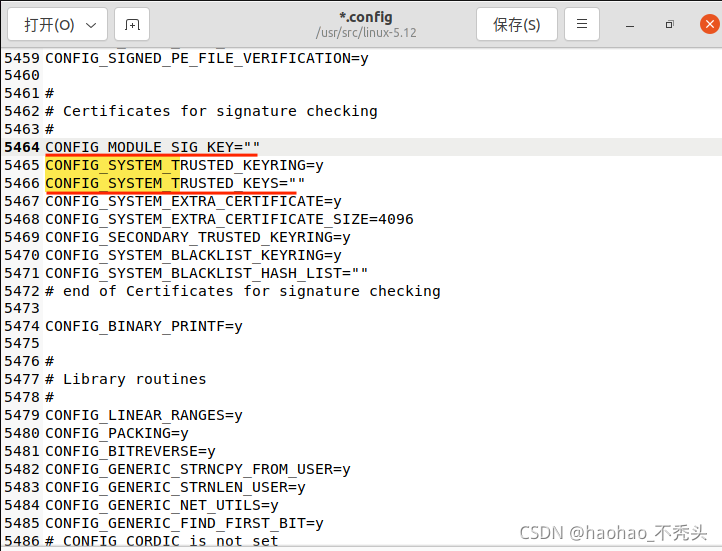Viewport: 722px width, 551px height.
Task: Click the CONFIG_SECONDARY_TRUSTED_KEYRING=y line
Action: [197, 237]
